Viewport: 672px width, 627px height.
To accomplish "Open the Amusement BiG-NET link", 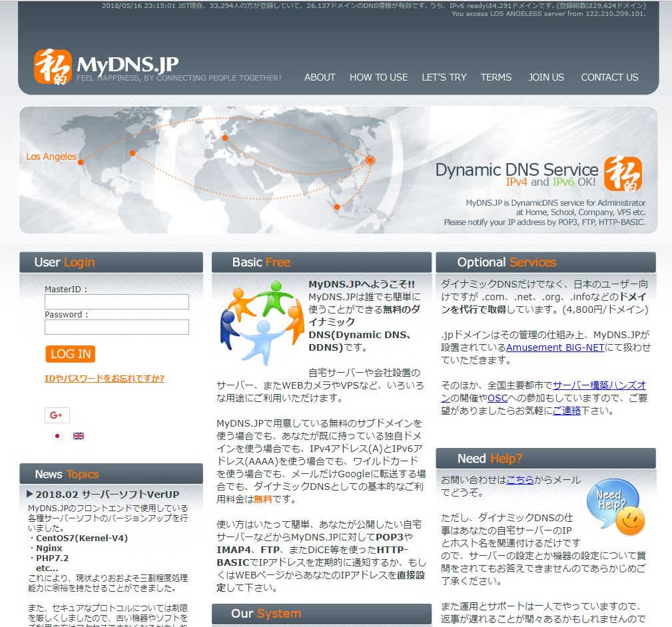I will tap(555, 347).
